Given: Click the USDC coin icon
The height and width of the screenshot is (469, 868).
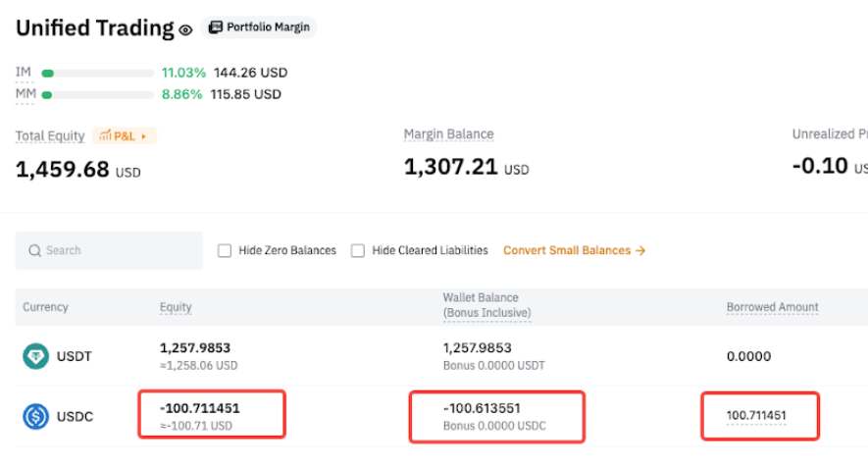Looking at the screenshot, I should [x=36, y=417].
